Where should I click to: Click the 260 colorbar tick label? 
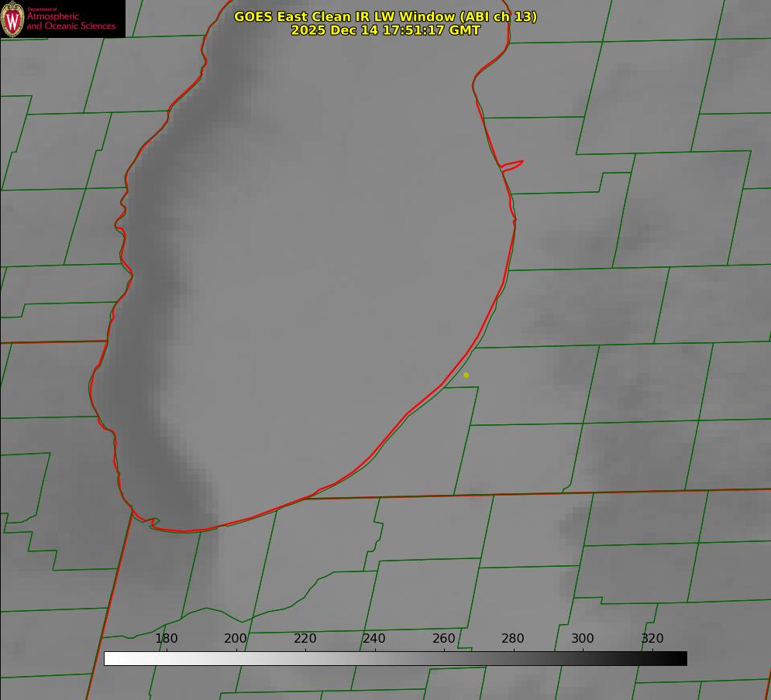444,639
